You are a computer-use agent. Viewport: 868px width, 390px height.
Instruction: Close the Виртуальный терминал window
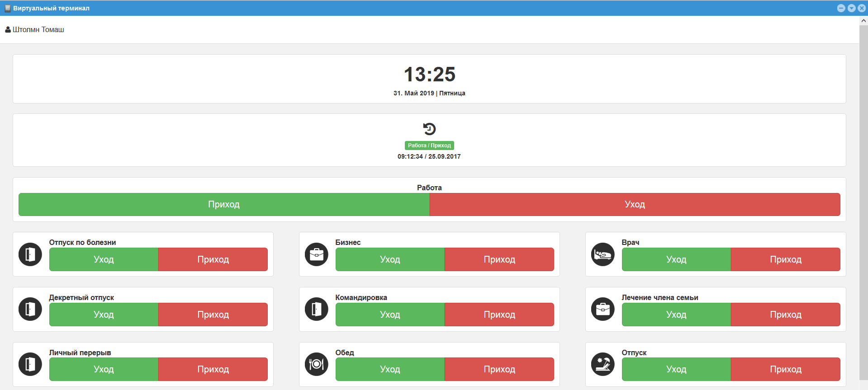(862, 8)
